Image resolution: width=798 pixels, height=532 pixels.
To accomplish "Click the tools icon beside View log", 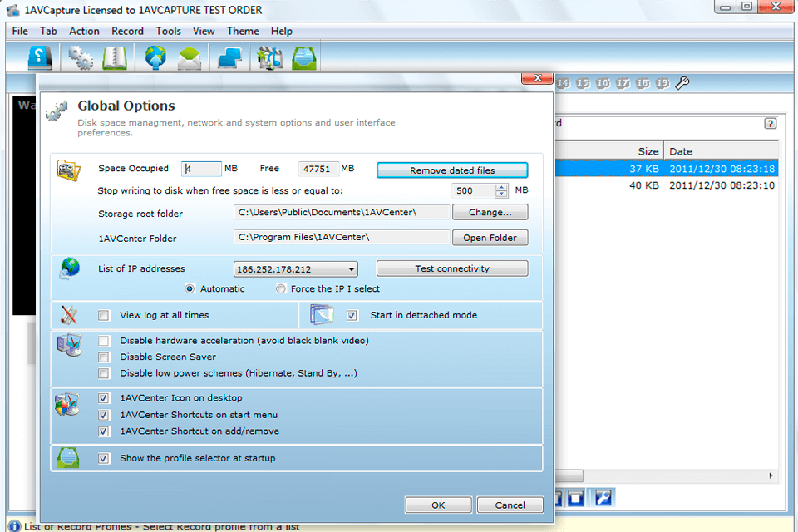I will 69,315.
